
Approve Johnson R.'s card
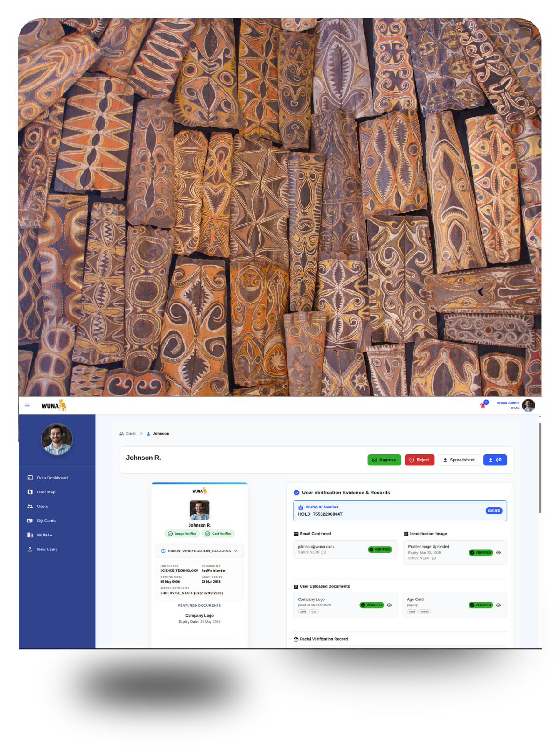(x=384, y=460)
